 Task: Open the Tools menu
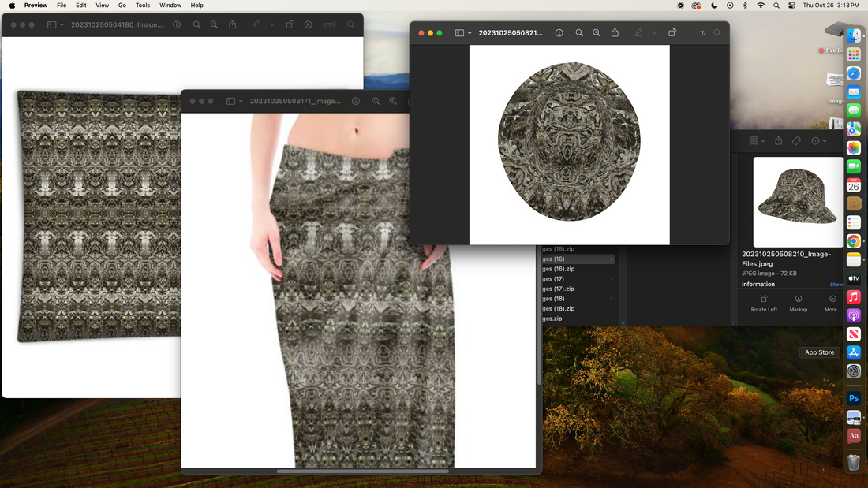pyautogui.click(x=142, y=6)
